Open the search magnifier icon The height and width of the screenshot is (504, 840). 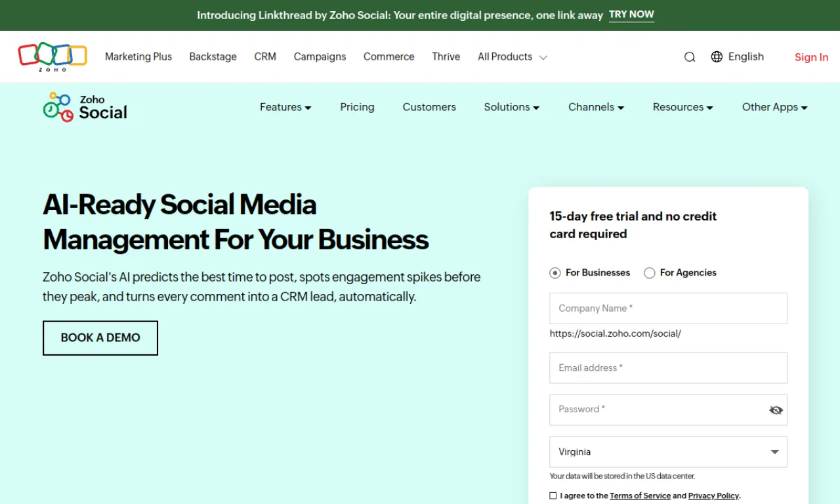(x=690, y=57)
